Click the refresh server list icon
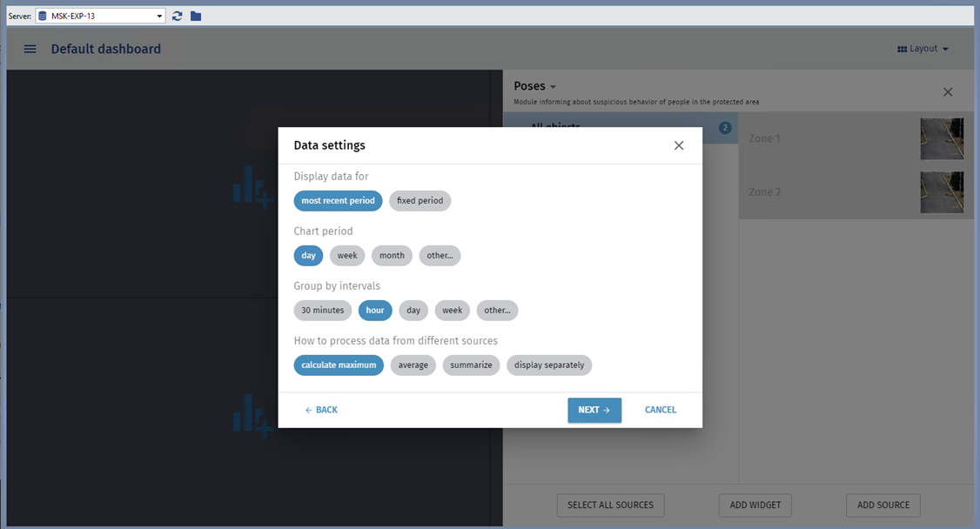980x529 pixels. [178, 16]
